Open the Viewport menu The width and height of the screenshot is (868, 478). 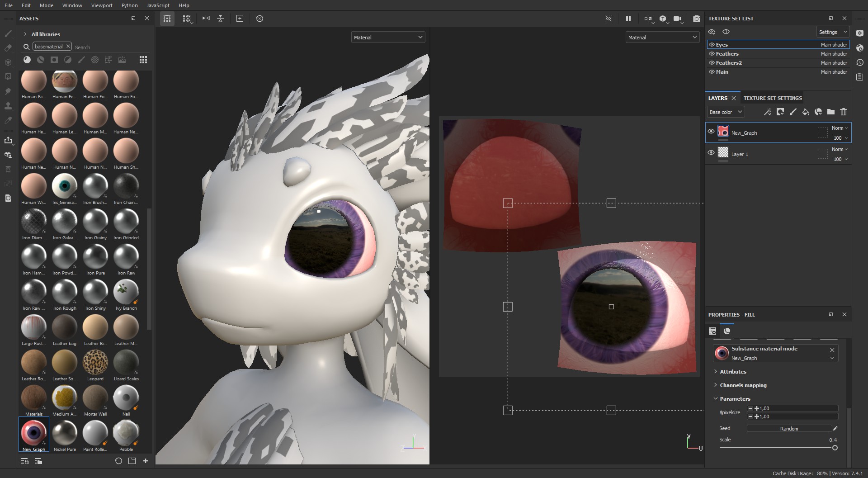tap(102, 5)
